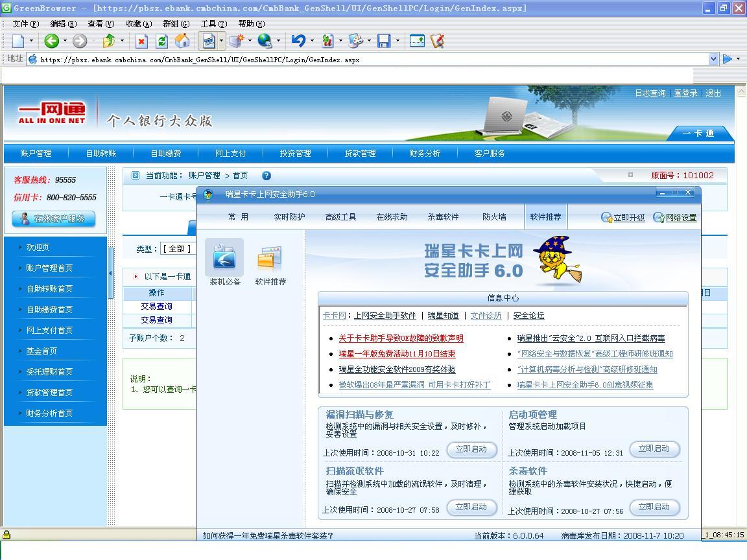Open dropdown arrow next to back button
The height and width of the screenshot is (560, 747).
coord(65,41)
